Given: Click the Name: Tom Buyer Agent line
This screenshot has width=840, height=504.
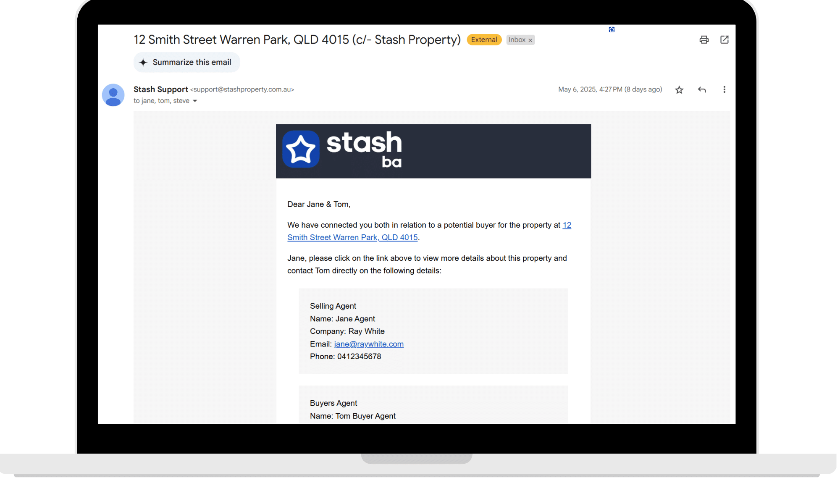Looking at the screenshot, I should coord(353,416).
